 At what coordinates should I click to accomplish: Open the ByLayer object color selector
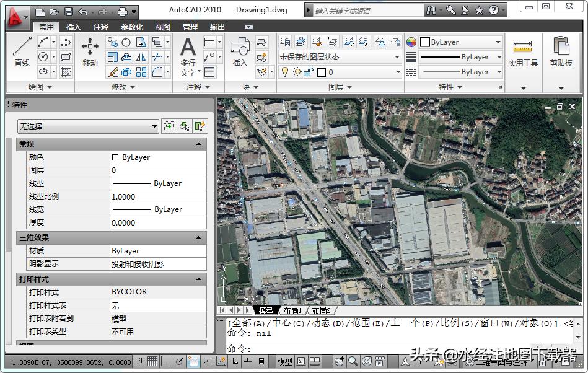tap(460, 42)
